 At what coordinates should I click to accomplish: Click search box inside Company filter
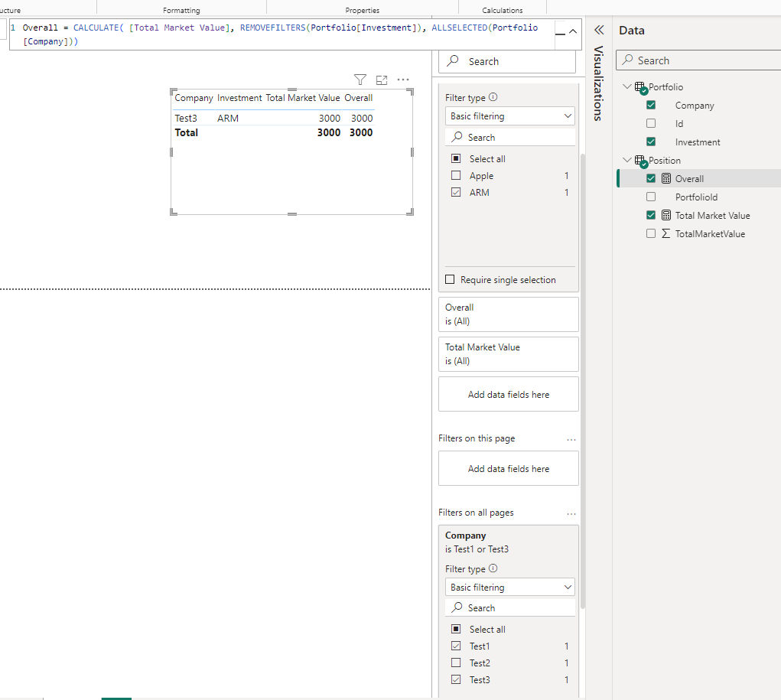[x=510, y=608]
